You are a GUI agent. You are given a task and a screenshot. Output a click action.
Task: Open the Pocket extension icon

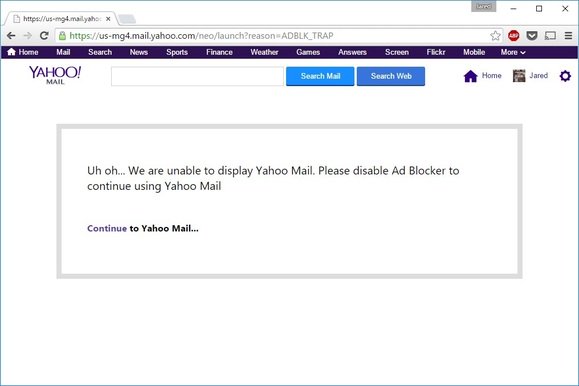(531, 35)
